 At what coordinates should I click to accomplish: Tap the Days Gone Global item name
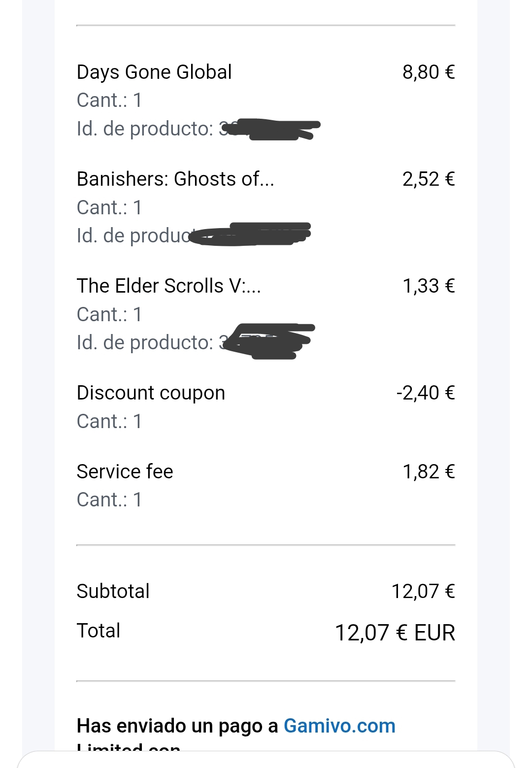154,72
